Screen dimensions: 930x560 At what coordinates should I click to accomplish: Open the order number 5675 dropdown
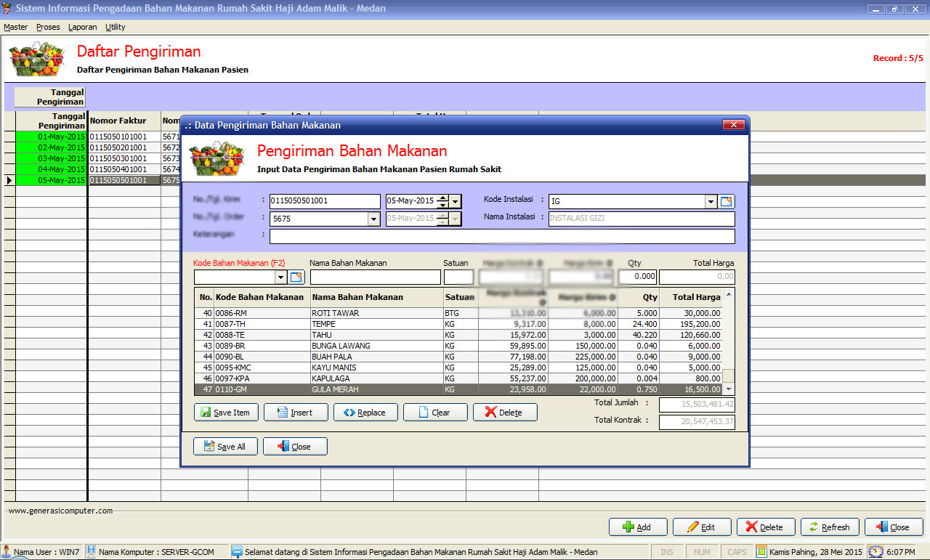(373, 219)
